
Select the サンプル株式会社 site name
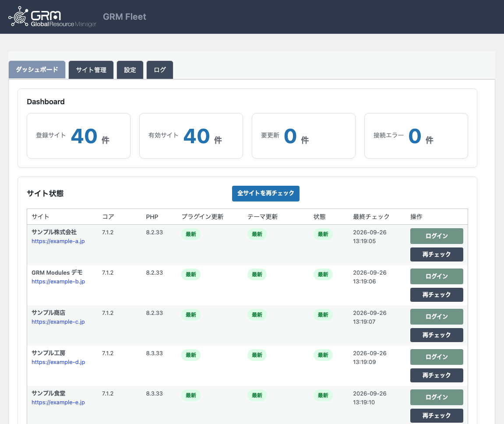(x=54, y=232)
